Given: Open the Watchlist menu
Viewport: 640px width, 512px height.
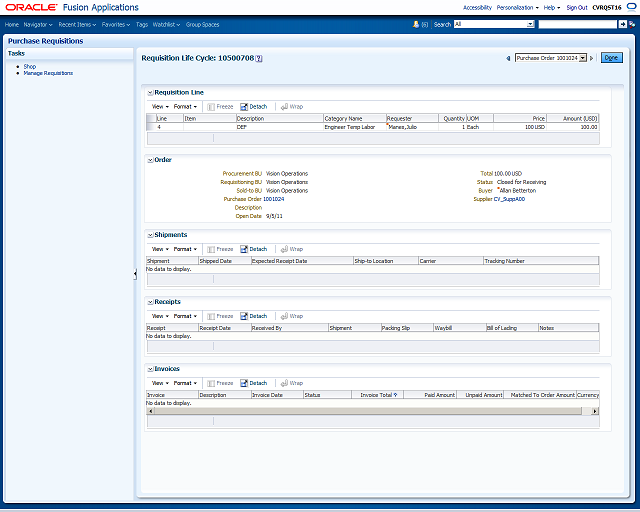Looking at the screenshot, I should 167,24.
